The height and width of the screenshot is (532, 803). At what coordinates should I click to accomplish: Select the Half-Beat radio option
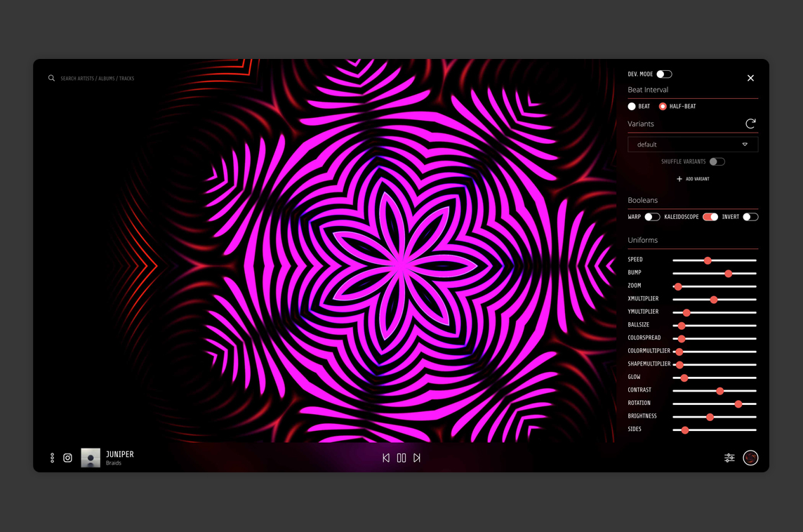663,107
